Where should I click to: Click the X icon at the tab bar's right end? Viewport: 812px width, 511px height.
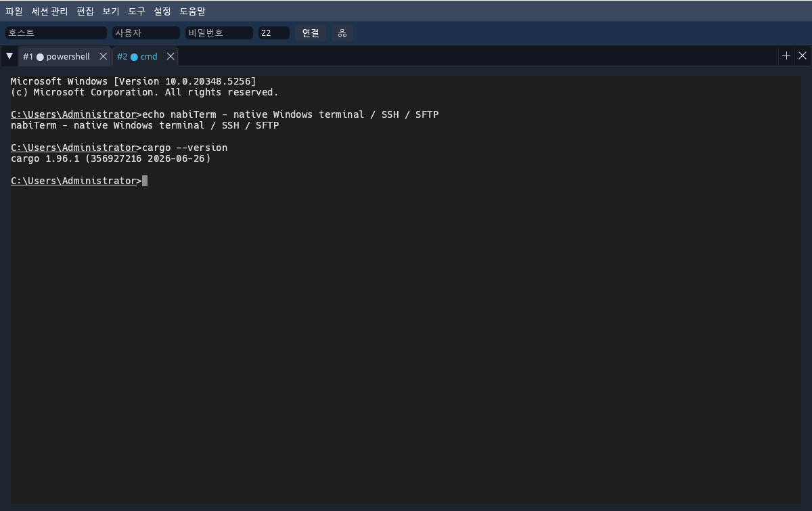pos(803,56)
